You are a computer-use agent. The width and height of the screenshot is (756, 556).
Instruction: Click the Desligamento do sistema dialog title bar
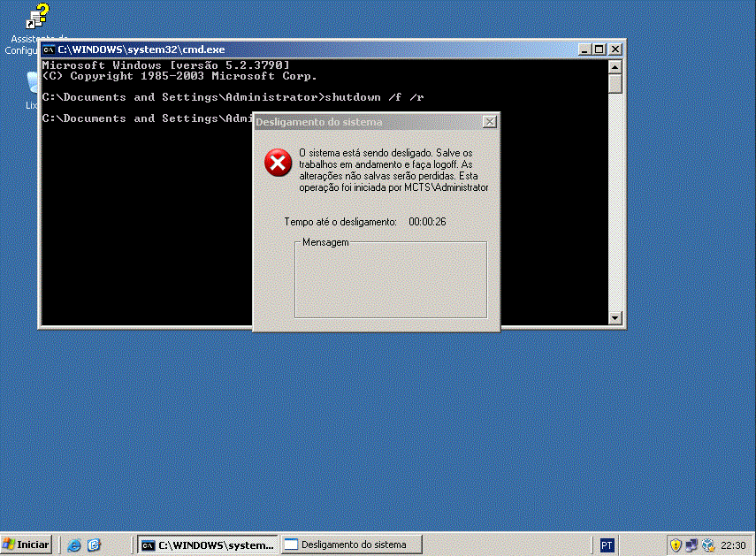[x=368, y=122]
